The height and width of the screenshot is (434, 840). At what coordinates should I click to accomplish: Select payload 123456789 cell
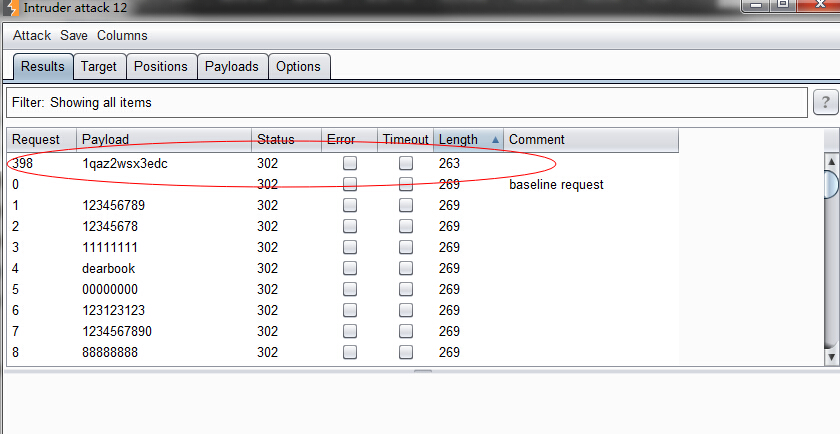[114, 205]
